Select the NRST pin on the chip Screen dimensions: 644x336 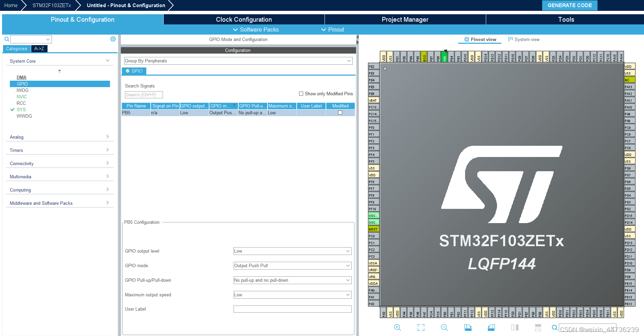click(x=373, y=229)
